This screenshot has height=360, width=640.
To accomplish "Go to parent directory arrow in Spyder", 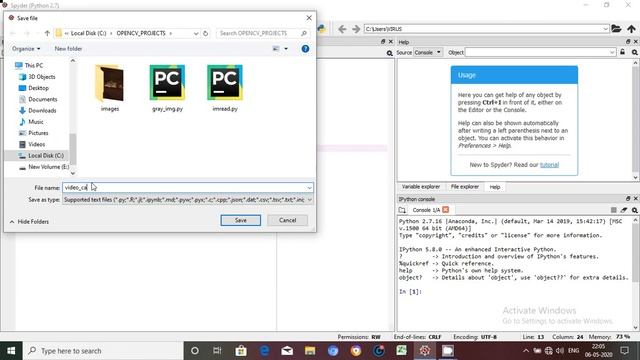I will pyautogui.click(x=631, y=29).
